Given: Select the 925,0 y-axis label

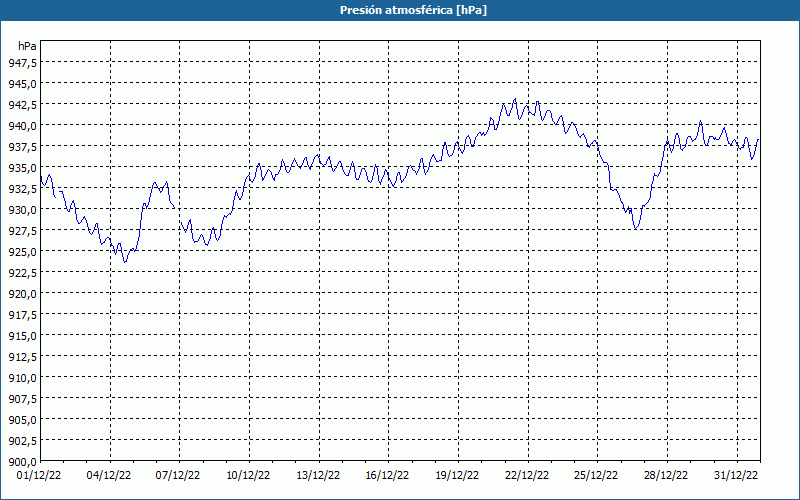Looking at the screenshot, I should (22, 252).
